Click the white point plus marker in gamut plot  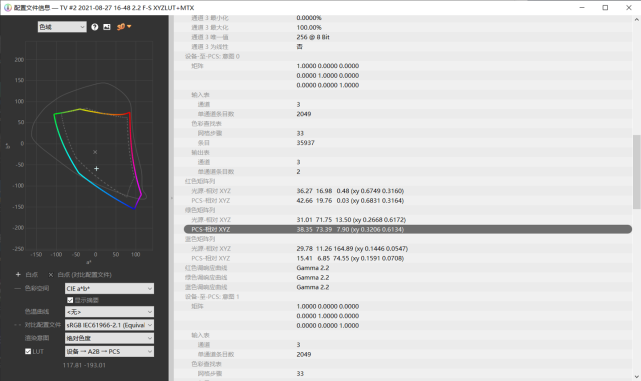tap(96, 168)
